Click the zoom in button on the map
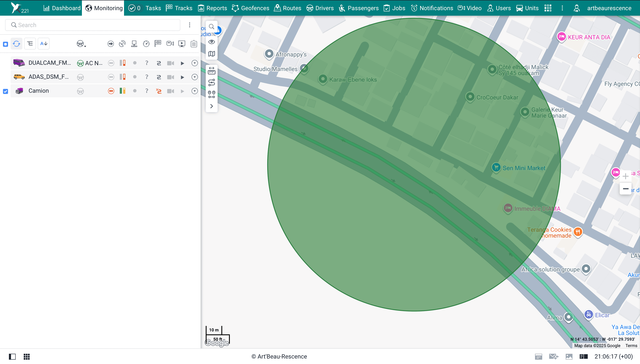 pyautogui.click(x=626, y=176)
